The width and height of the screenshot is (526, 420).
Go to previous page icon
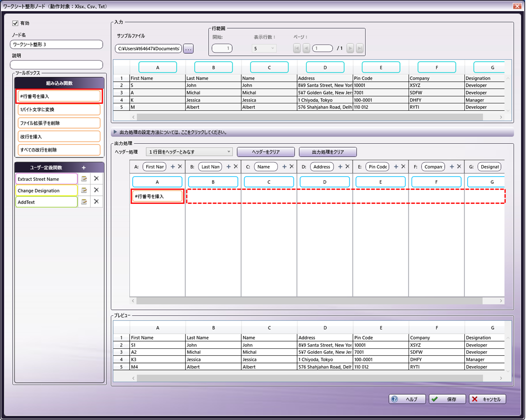click(306, 48)
